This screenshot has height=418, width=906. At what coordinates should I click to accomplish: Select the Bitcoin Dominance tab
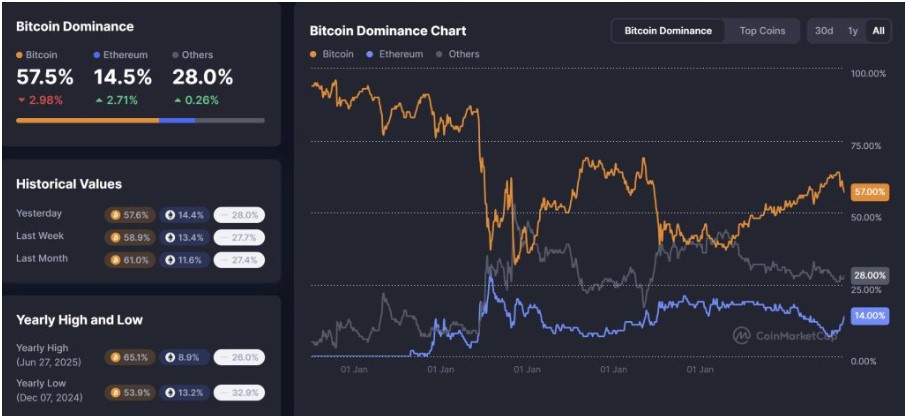click(x=668, y=31)
